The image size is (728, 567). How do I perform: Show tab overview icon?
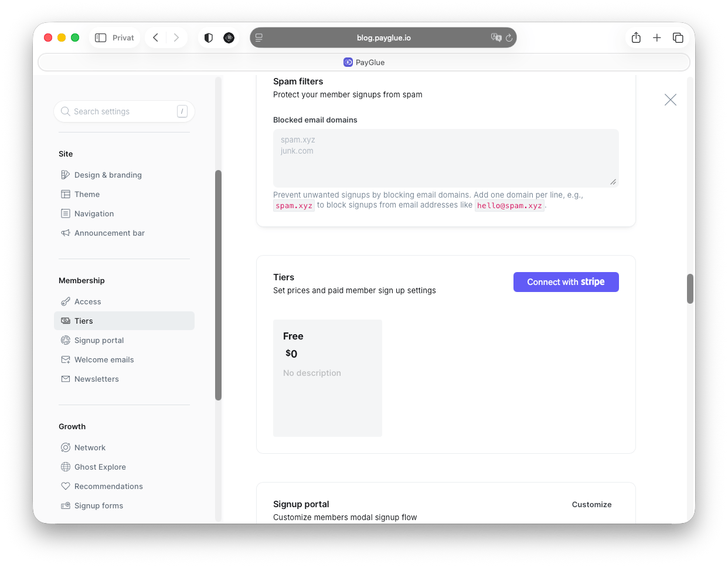(678, 38)
